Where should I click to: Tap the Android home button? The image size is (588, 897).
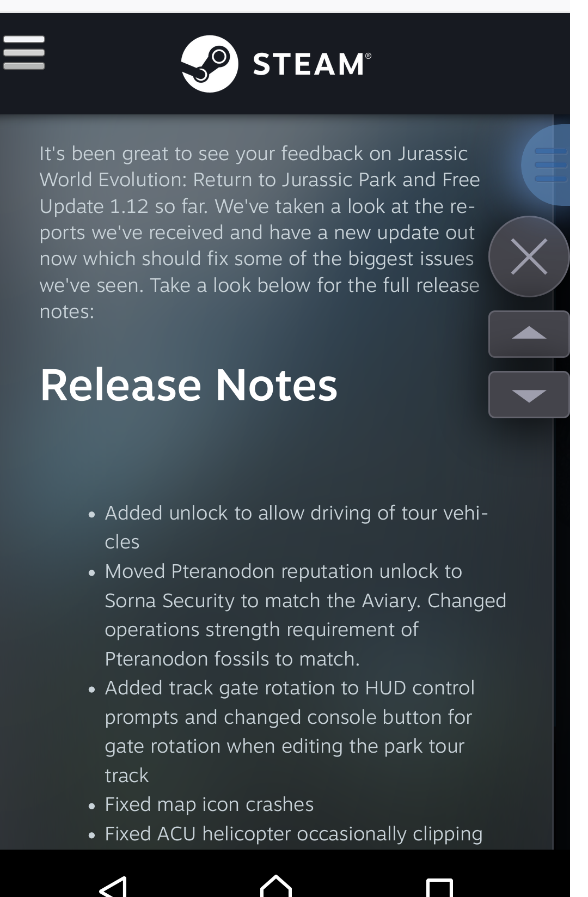[x=276, y=886]
